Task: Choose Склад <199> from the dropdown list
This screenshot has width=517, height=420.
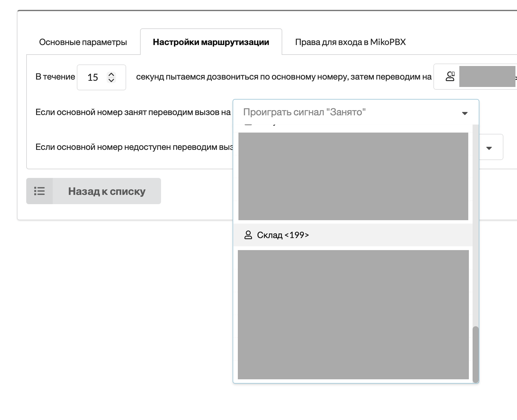Action: (x=283, y=235)
